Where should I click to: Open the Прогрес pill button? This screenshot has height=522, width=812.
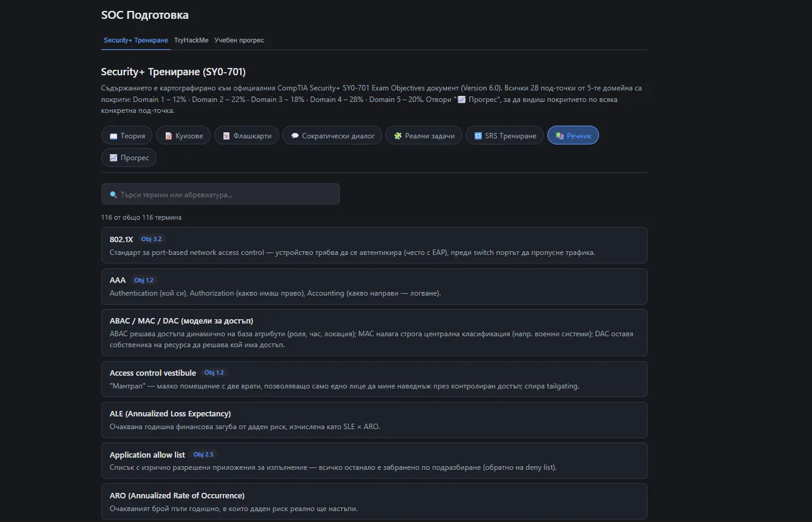pyautogui.click(x=129, y=158)
